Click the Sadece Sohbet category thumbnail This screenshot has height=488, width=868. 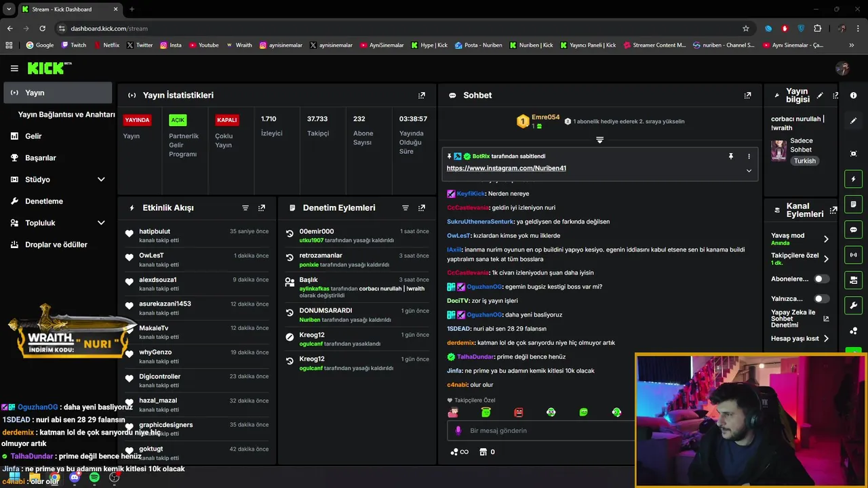tap(778, 150)
